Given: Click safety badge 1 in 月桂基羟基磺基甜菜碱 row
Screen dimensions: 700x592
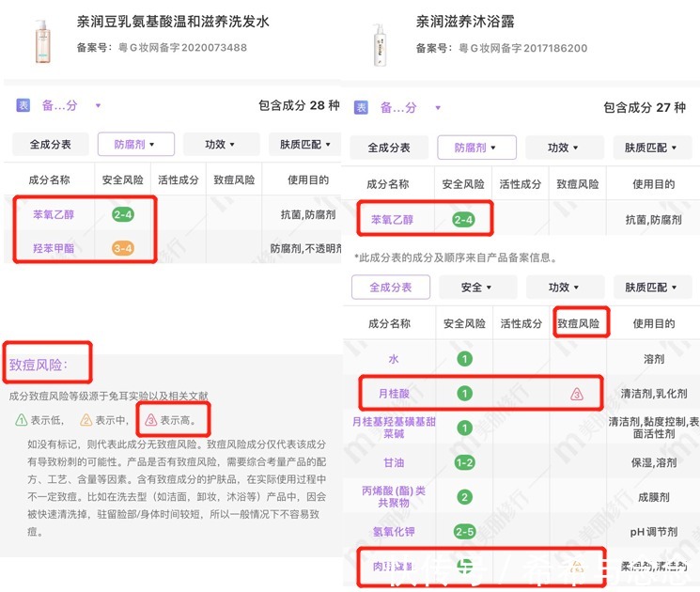Looking at the screenshot, I should click(464, 428).
